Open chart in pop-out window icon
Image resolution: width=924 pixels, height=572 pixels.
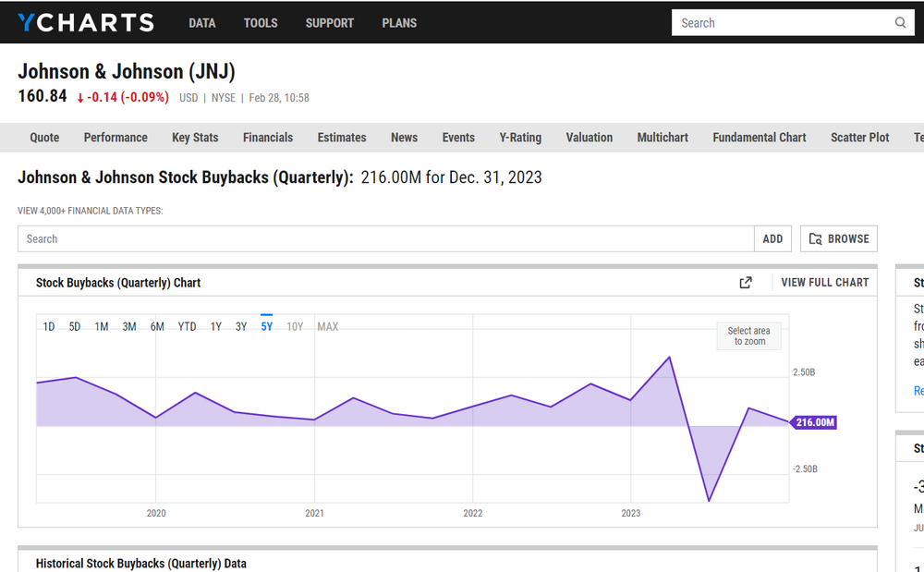746,283
